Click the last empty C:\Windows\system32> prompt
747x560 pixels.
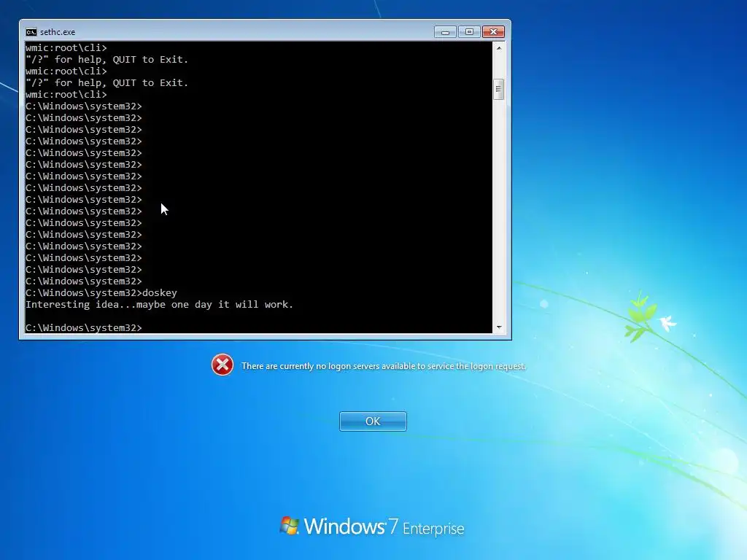tap(83, 327)
